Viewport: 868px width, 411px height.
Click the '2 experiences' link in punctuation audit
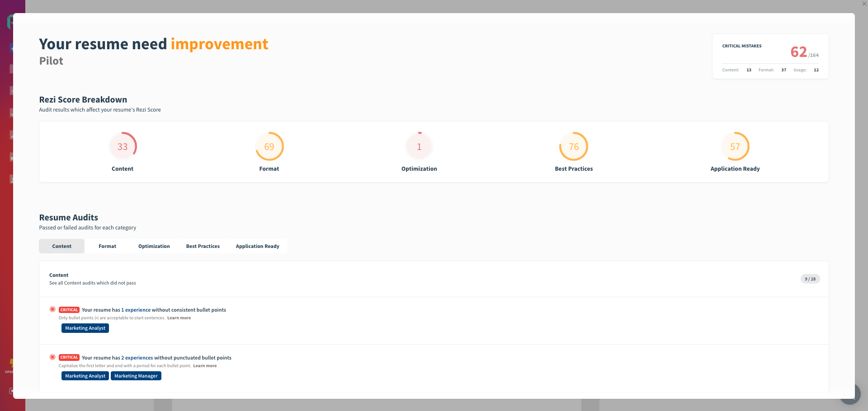coord(137,358)
